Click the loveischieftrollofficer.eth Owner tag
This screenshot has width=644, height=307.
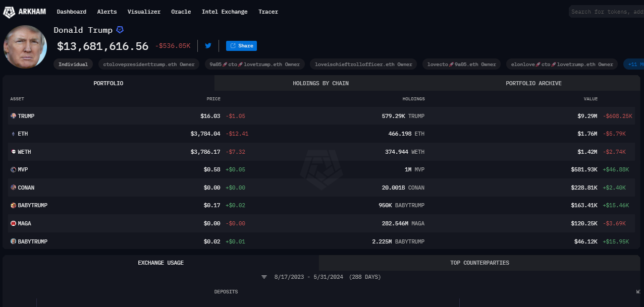coord(363,64)
